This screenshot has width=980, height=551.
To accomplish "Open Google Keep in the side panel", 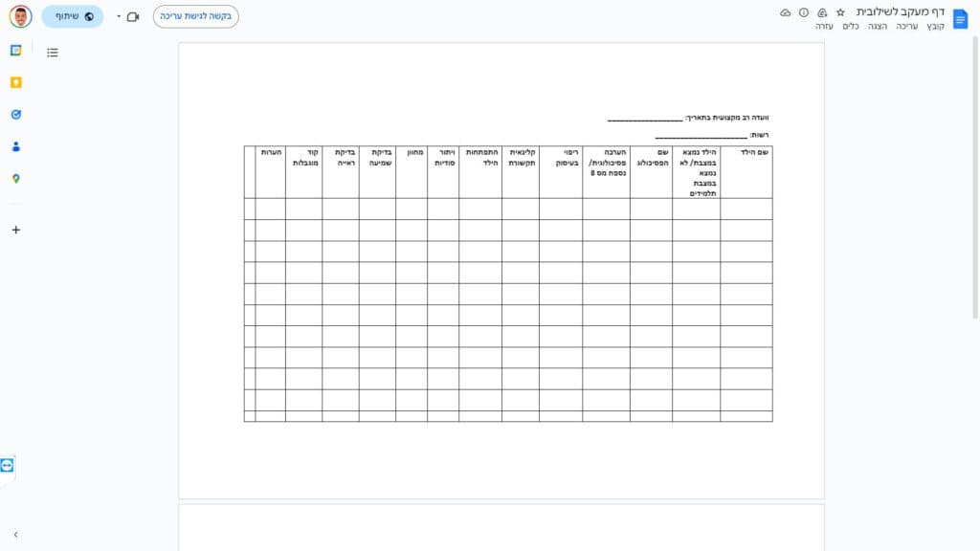I will pos(15,82).
